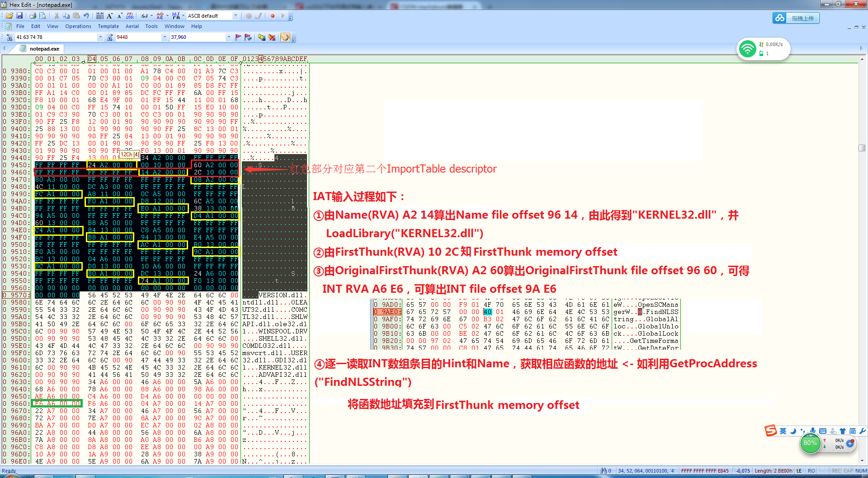Viewport: 868px width, 478px height.
Task: Expand the decimal address 37,960 dropdown
Action: click(228, 37)
